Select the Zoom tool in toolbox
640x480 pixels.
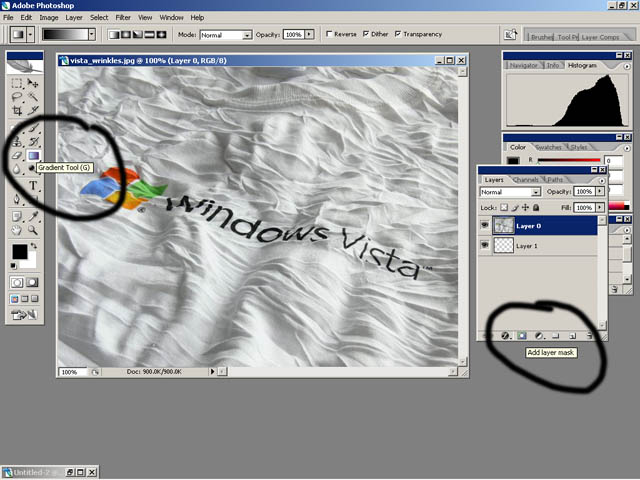[33, 229]
